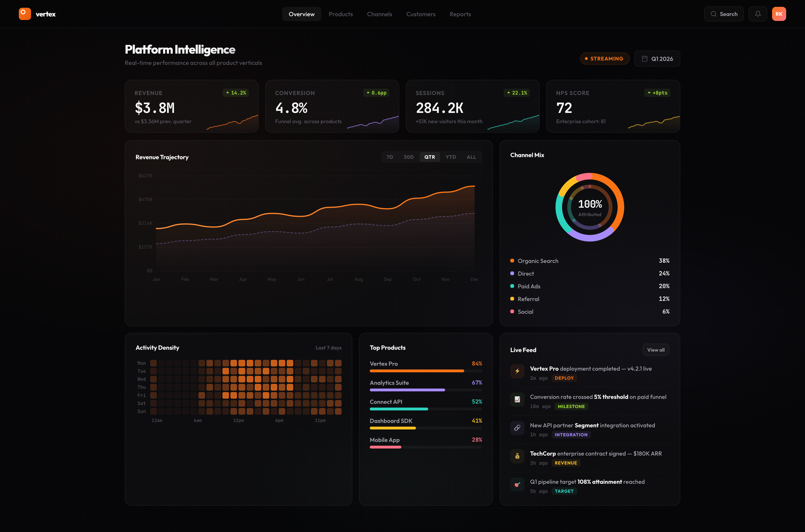805x532 pixels.
Task: Open the RK profile avatar
Action: [x=779, y=14]
